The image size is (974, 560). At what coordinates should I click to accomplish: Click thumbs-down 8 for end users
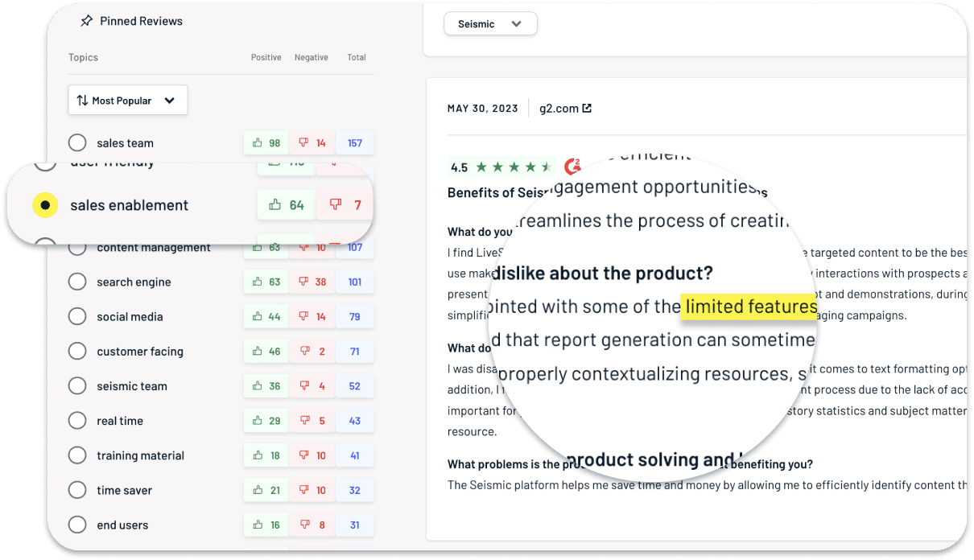312,525
